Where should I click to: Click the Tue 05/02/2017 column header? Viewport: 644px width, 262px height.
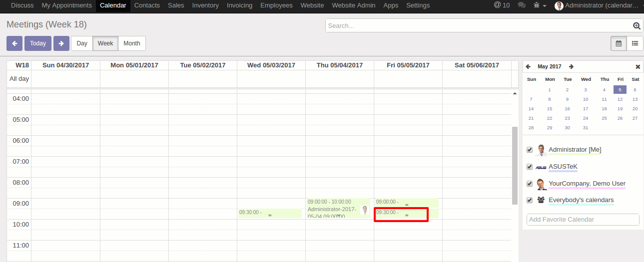click(203, 65)
